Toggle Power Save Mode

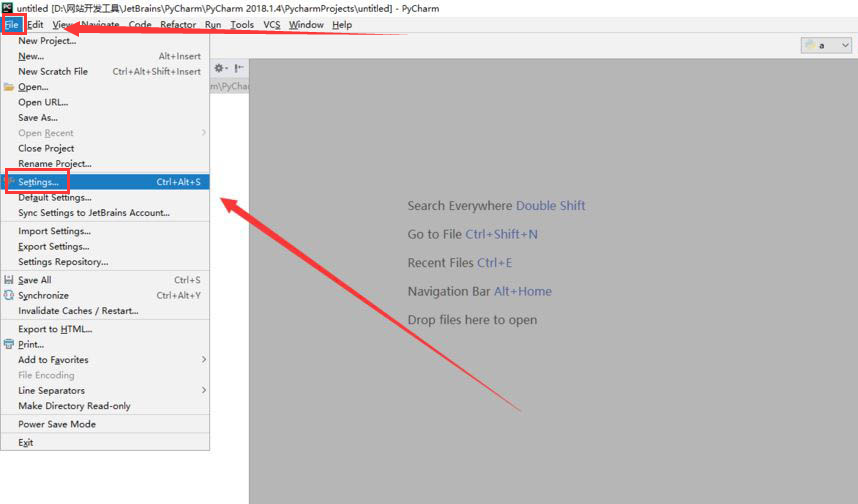[105, 424]
